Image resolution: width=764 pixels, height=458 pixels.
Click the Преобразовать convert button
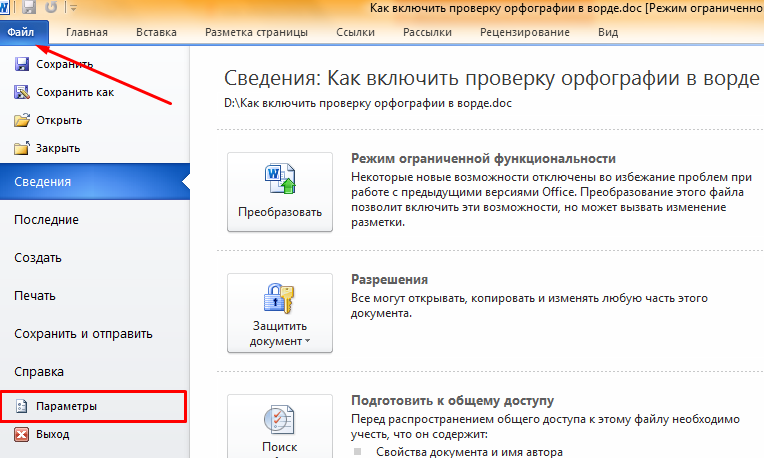(280, 192)
